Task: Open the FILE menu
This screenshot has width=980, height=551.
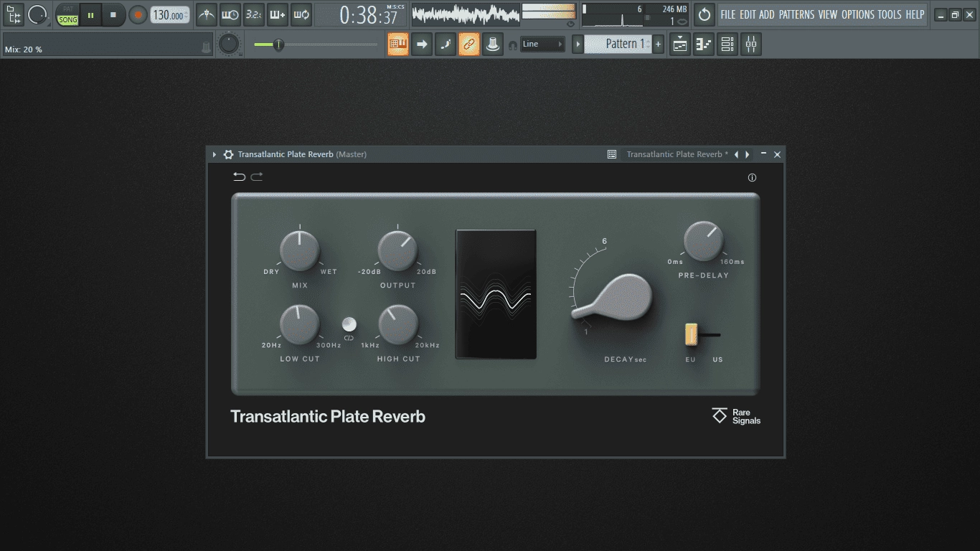Action: click(x=728, y=14)
